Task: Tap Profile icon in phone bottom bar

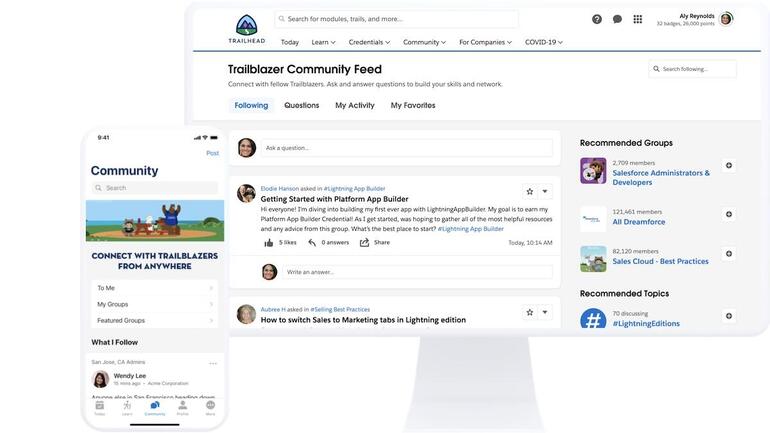Action: coord(183,407)
